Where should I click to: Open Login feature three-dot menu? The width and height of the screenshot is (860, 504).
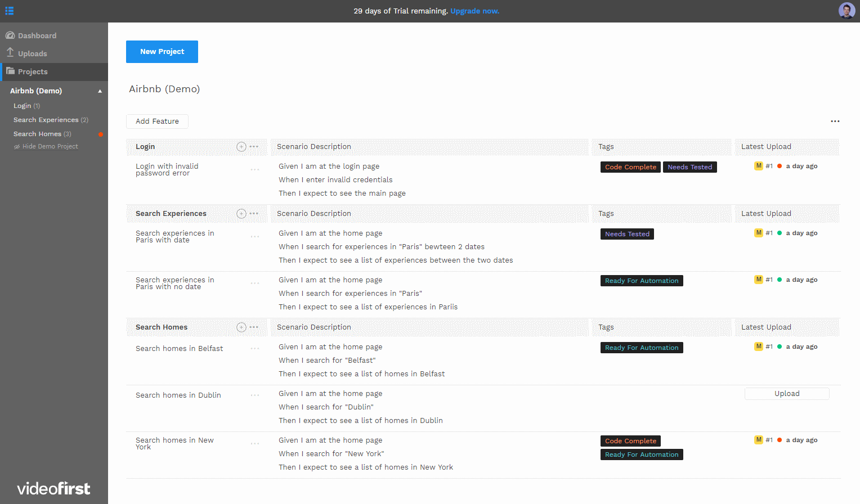pyautogui.click(x=254, y=147)
